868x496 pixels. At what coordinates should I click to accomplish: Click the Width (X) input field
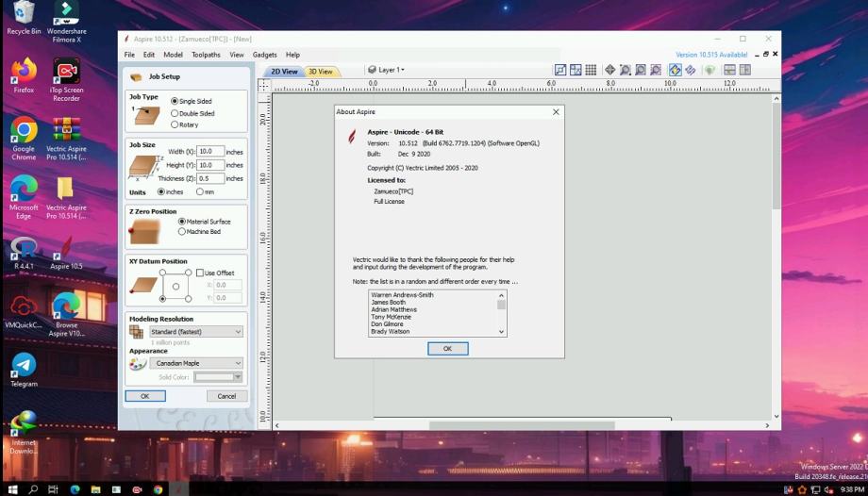209,151
